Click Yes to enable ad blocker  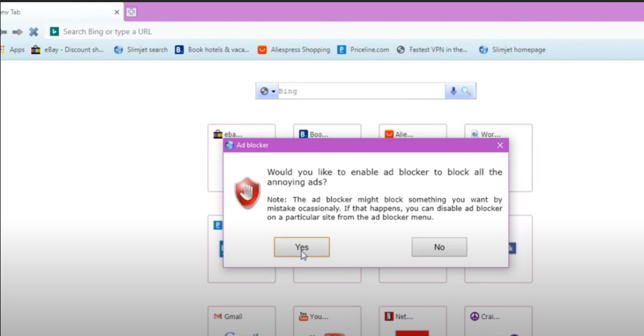point(302,247)
